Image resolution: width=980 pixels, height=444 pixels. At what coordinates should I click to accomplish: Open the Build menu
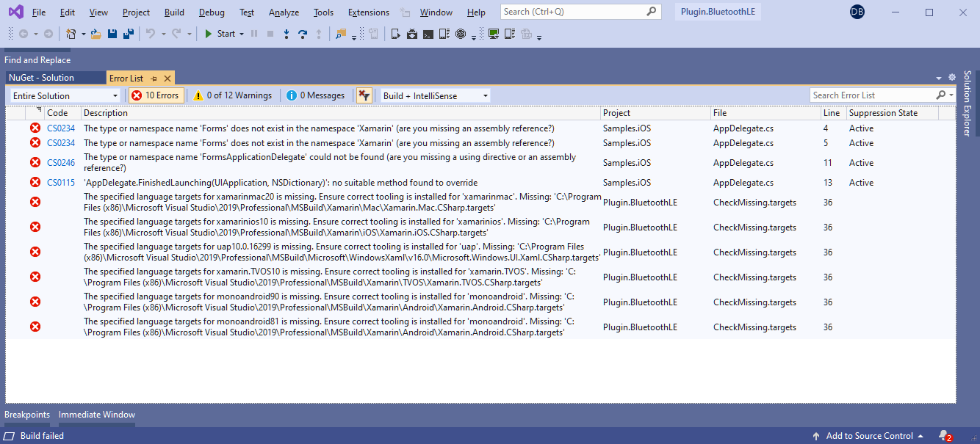[x=174, y=12]
